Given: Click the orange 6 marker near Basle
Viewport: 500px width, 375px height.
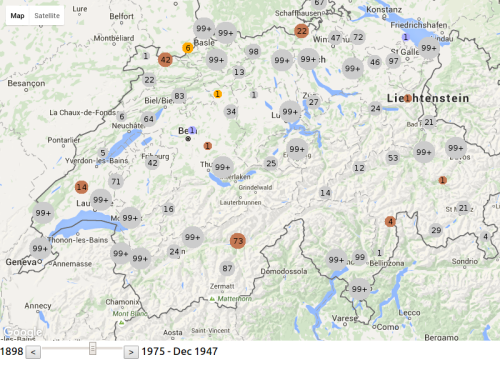Looking at the screenshot, I should coord(188,48).
